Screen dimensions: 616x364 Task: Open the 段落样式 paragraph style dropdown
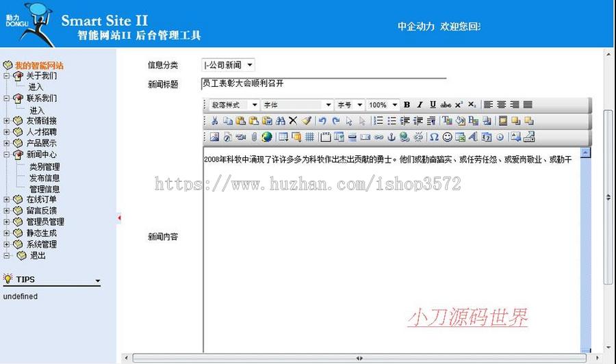(234, 105)
